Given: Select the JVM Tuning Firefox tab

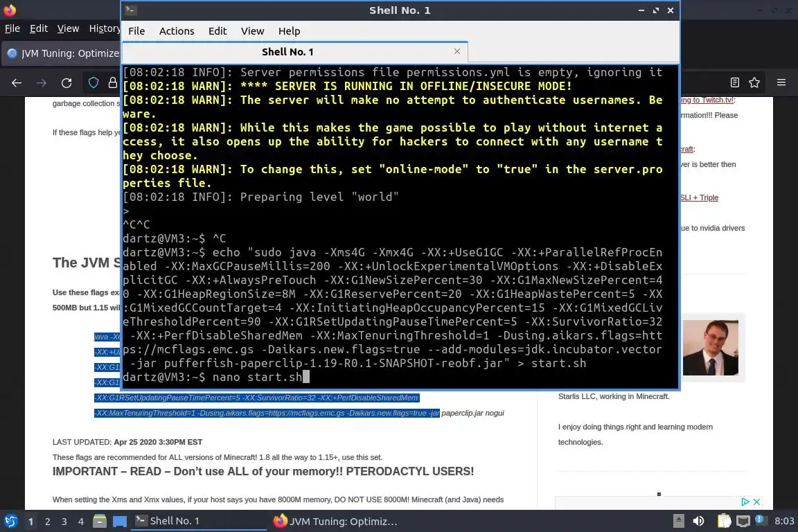Looking at the screenshot, I should coord(62,53).
